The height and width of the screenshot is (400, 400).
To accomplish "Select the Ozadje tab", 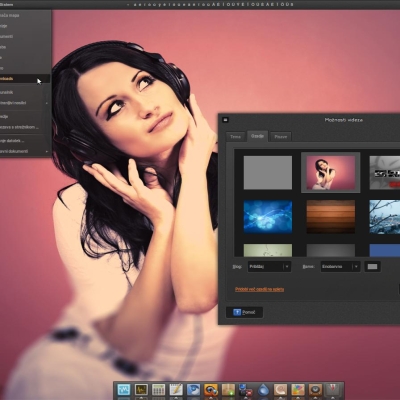I will (x=257, y=136).
